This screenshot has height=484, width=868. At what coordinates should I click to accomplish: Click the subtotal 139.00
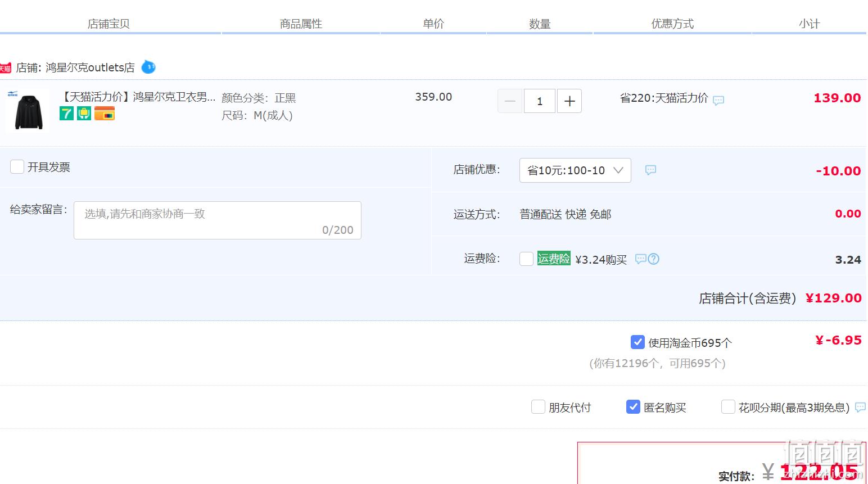tap(837, 98)
